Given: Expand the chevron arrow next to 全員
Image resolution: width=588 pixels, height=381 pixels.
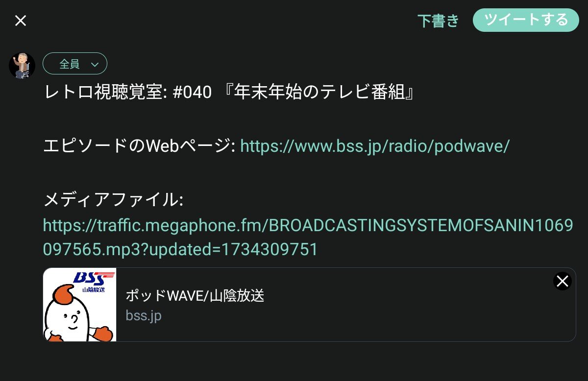Looking at the screenshot, I should [x=95, y=64].
